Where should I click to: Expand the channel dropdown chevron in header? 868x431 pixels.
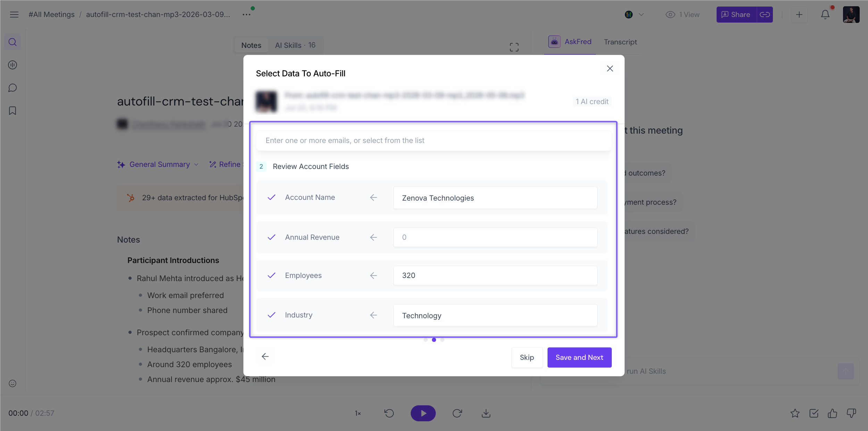(641, 15)
